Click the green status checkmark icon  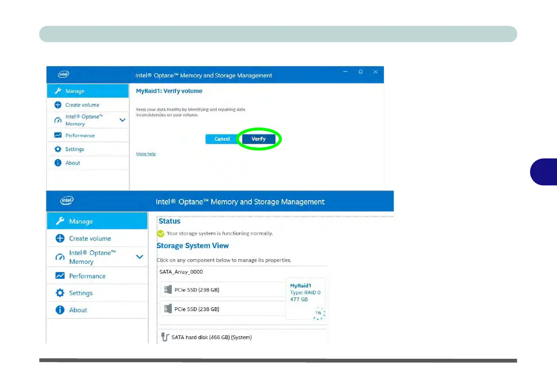pyautogui.click(x=161, y=233)
